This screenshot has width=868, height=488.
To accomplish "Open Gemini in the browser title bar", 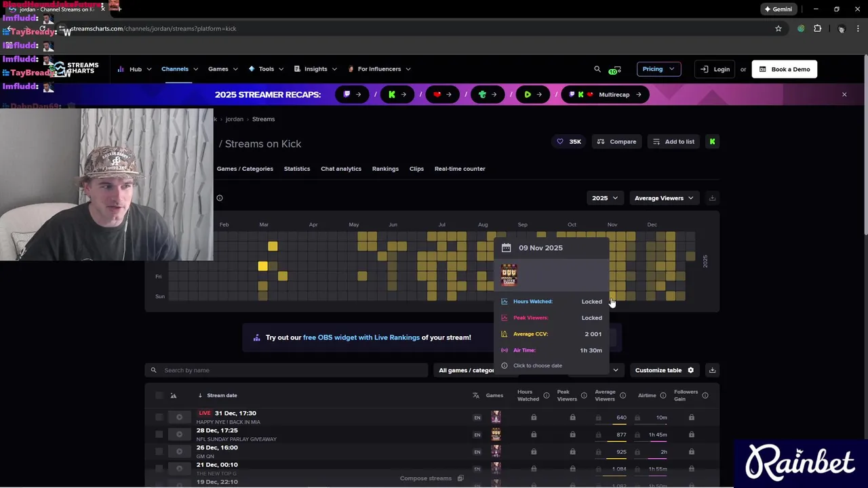I will (778, 9).
